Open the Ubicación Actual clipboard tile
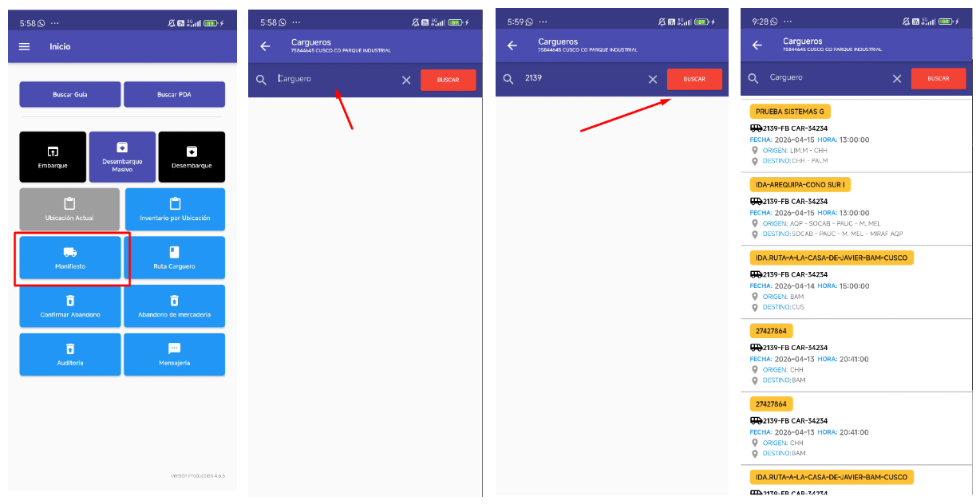Image resolution: width=980 pixels, height=504 pixels. (69, 209)
